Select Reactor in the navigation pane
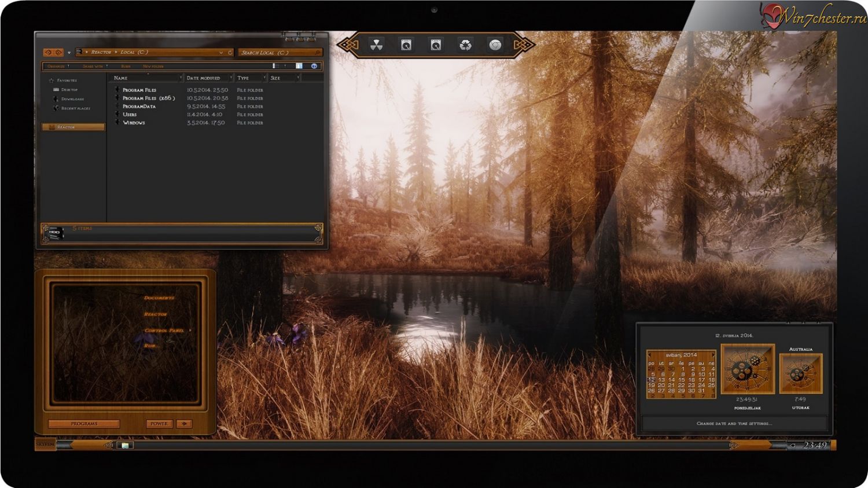The image size is (868, 488). click(73, 127)
